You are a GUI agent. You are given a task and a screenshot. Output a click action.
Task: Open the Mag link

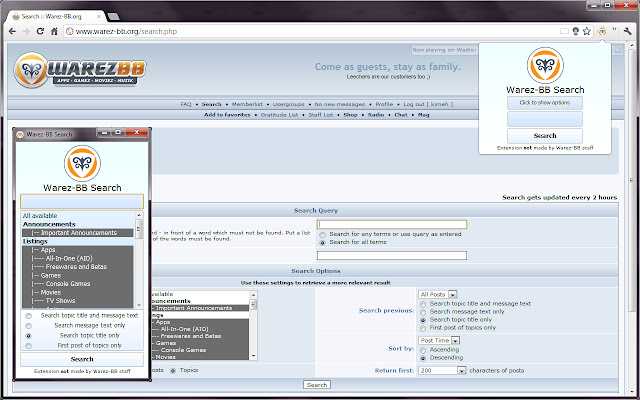424,115
